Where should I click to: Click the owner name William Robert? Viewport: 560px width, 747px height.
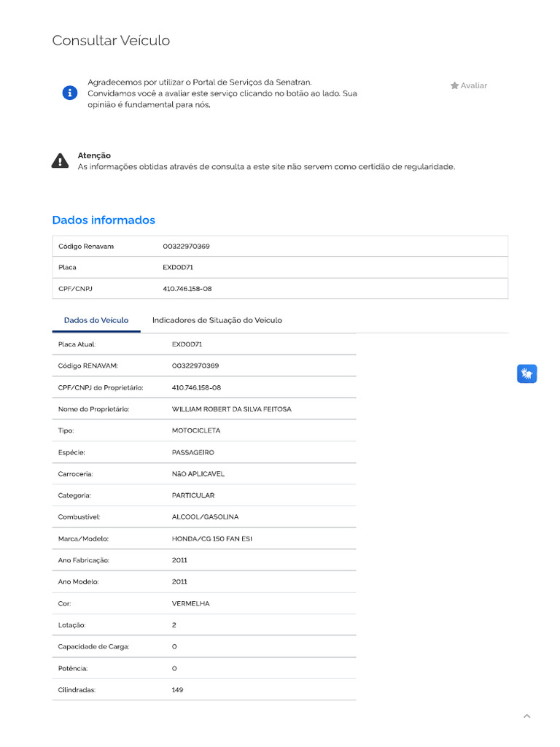[231, 409]
